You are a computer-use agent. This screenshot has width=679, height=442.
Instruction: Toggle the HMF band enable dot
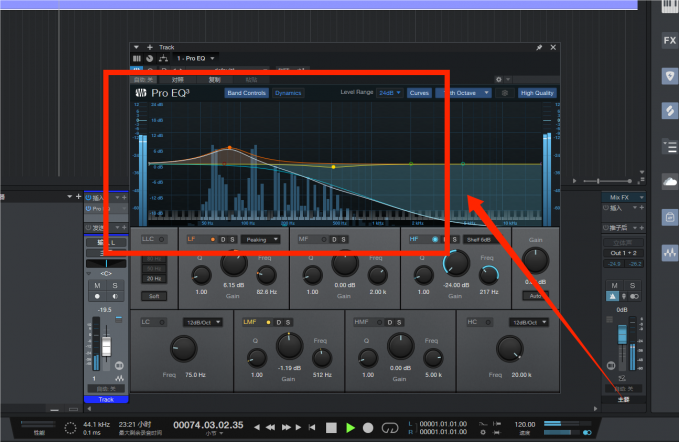pyautogui.click(x=379, y=322)
